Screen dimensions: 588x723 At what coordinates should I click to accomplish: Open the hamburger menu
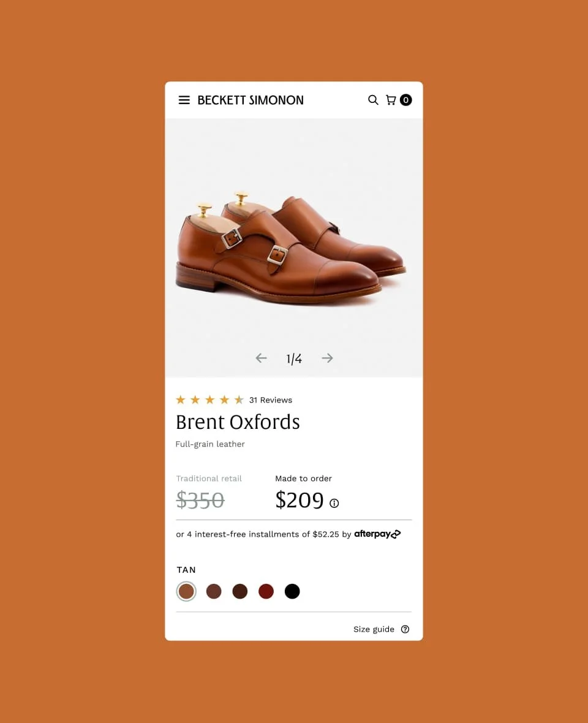coord(184,100)
